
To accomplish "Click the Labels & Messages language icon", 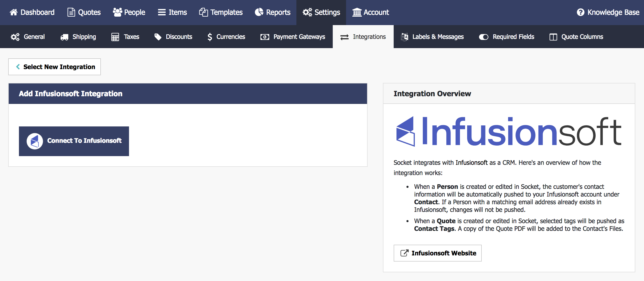I will 404,37.
